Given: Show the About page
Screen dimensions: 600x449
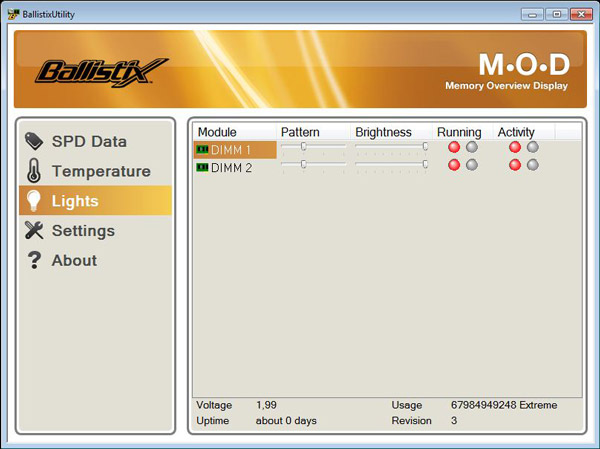Looking at the screenshot, I should click(96, 260).
